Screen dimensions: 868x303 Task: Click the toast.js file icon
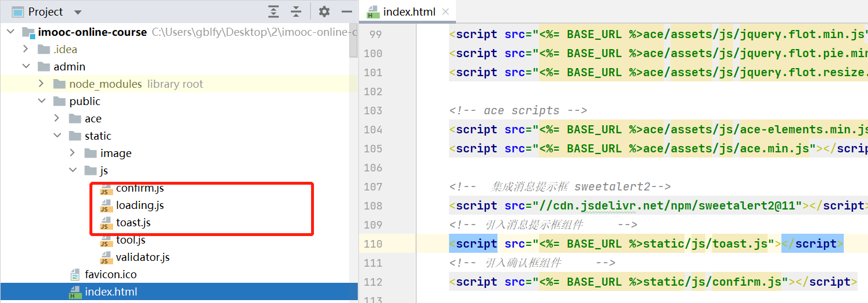click(106, 223)
